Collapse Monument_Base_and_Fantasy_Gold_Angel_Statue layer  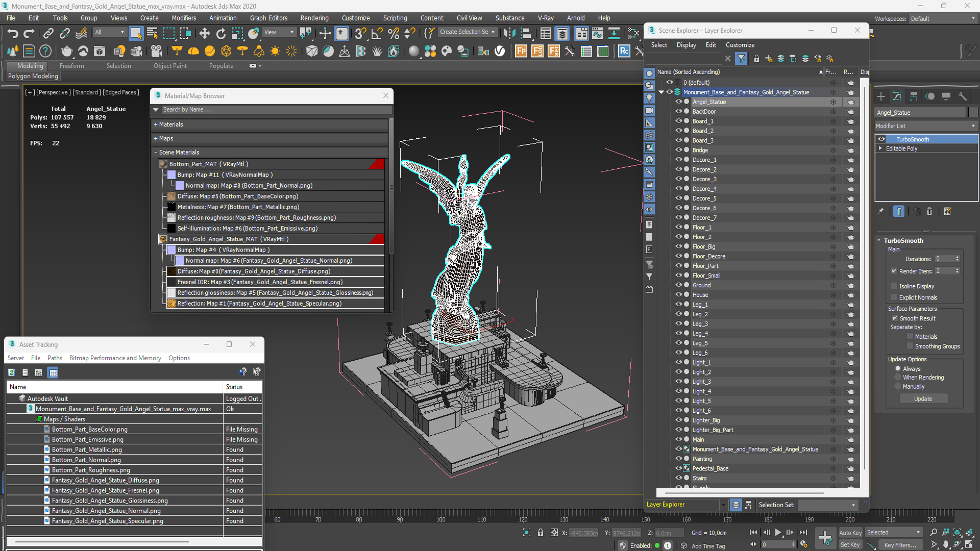pyautogui.click(x=661, y=92)
